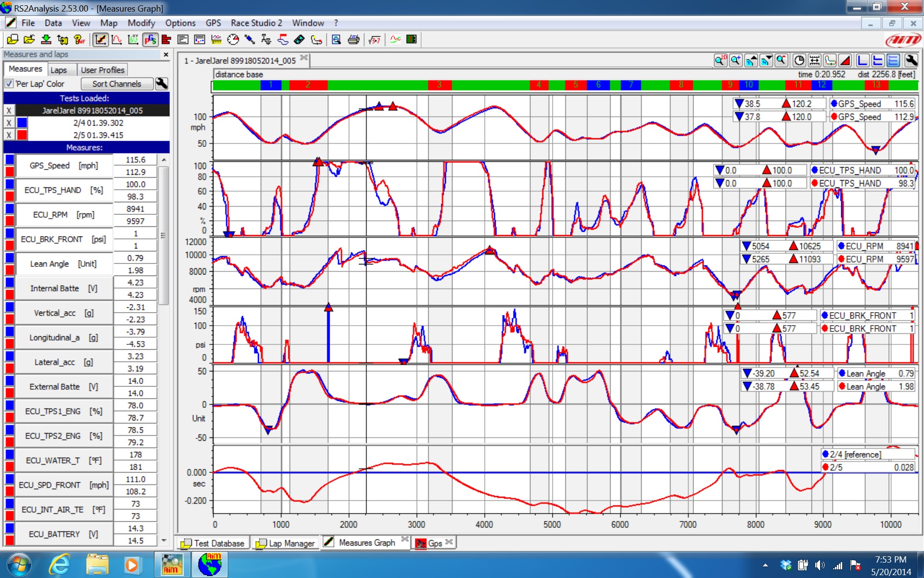Toggle blue lap box for ECU_TPS_HAND measure
Image resolution: width=924 pixels, height=578 pixels.
click(x=9, y=184)
